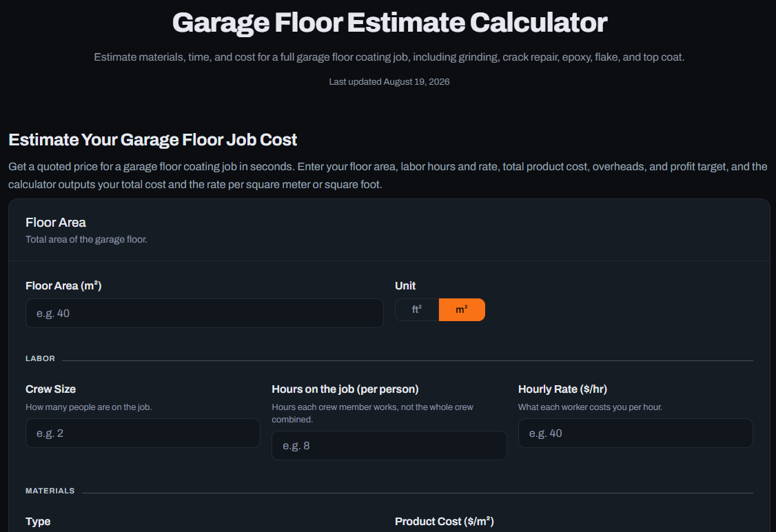Click the Hours on the job (per person) label
Viewport: 776px width, 532px height.
click(345, 389)
